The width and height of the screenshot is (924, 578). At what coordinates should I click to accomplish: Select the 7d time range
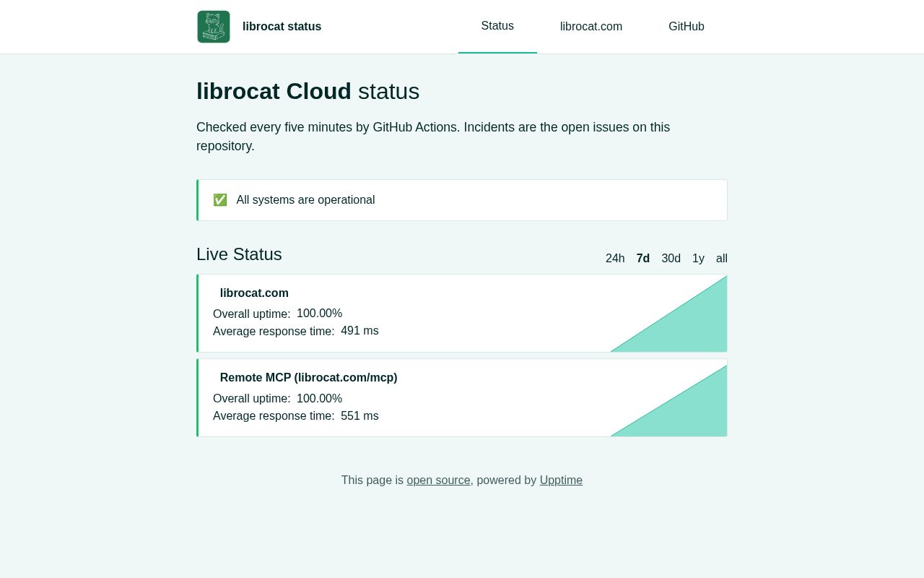[643, 259]
